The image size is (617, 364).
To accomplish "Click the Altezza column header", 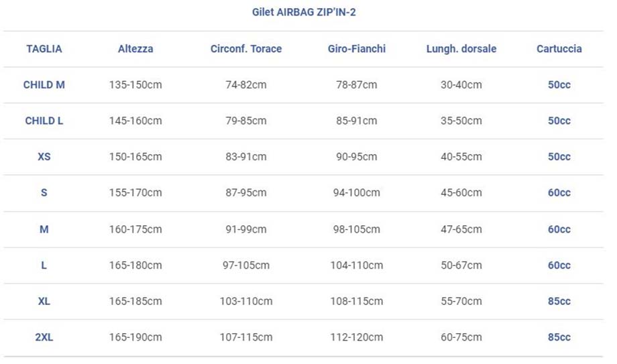I will tap(135, 49).
